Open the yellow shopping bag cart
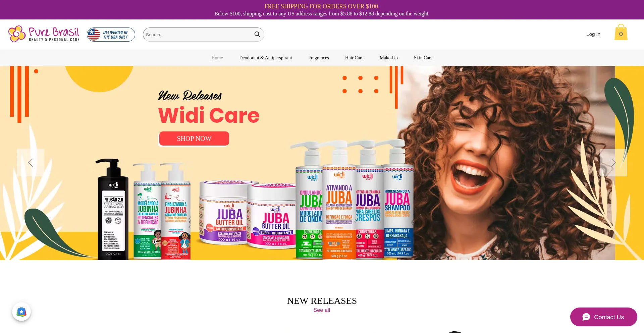This screenshot has height=333, width=644. coord(621,32)
